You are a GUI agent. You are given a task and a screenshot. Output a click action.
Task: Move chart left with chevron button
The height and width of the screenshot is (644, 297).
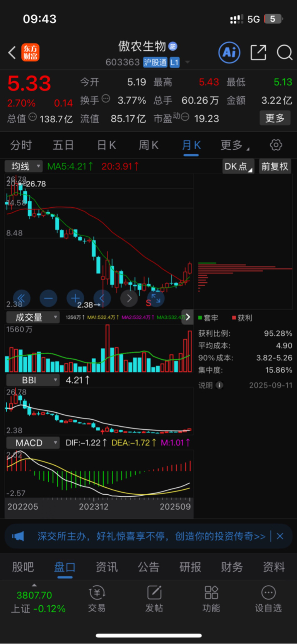(x=102, y=298)
